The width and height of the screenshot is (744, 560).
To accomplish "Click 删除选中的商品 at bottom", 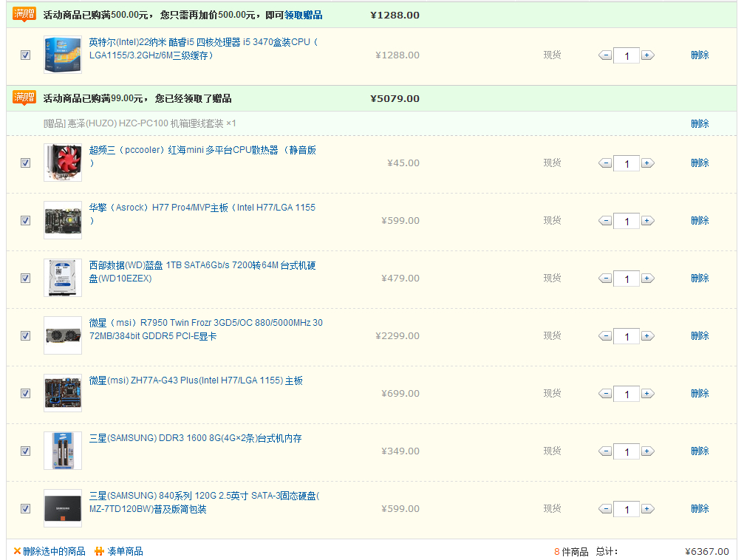I will (50, 551).
